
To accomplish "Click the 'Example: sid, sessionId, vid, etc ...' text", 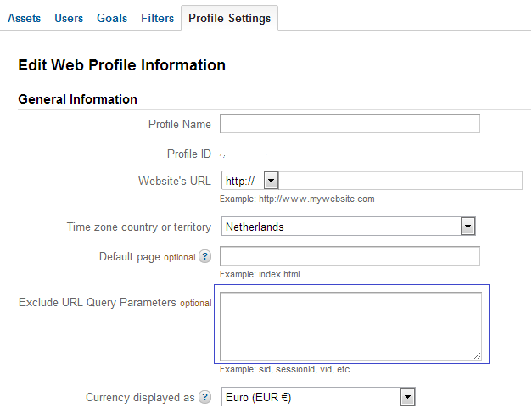I will point(289,369).
